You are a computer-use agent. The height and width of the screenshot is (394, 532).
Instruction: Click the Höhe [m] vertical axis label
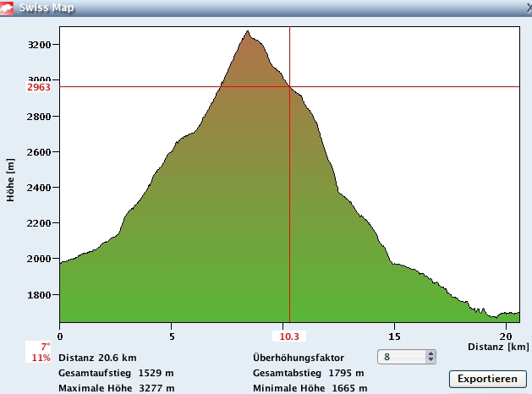[11, 180]
